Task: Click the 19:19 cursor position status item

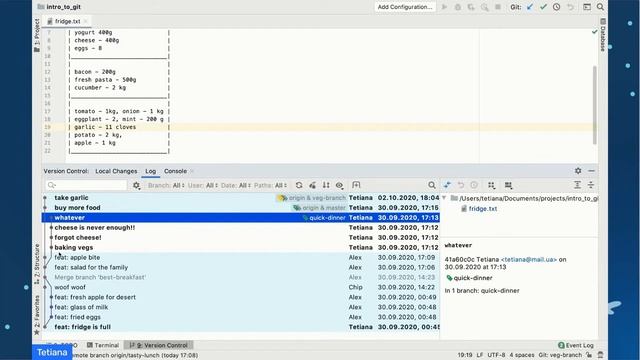Action: pos(465,355)
